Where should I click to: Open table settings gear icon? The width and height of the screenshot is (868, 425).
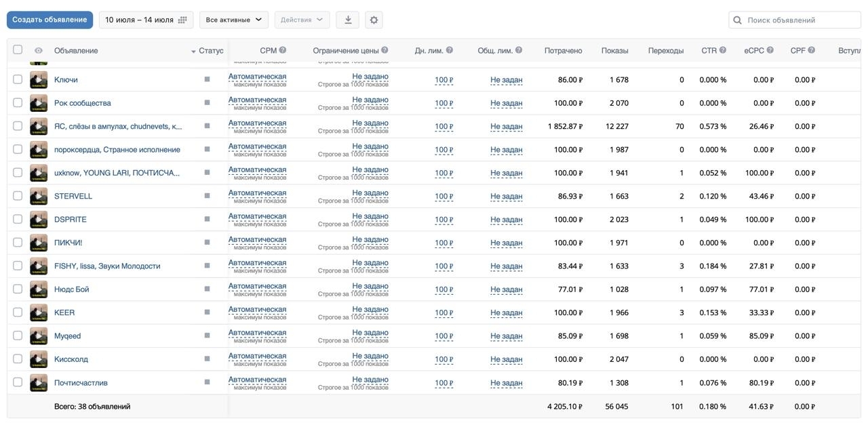pyautogui.click(x=374, y=20)
